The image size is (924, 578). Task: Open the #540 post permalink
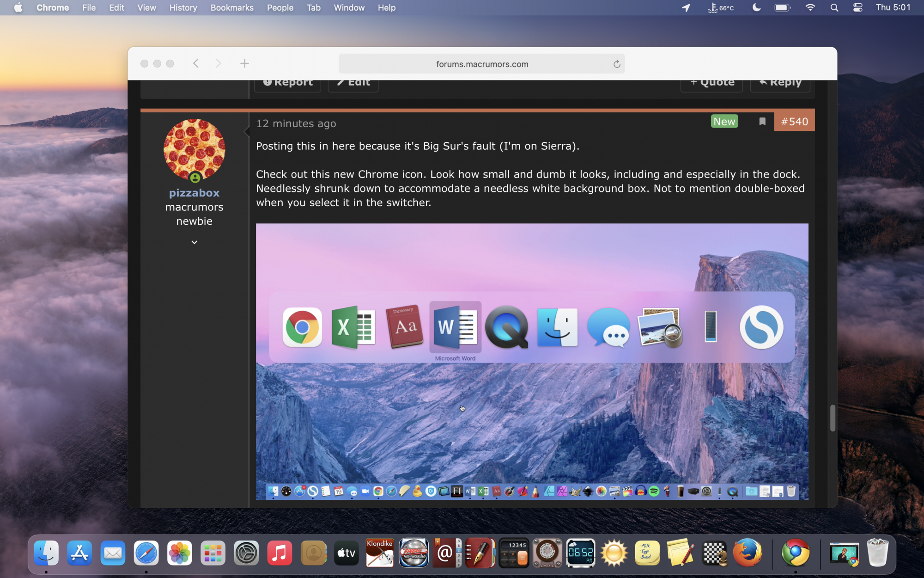(794, 122)
